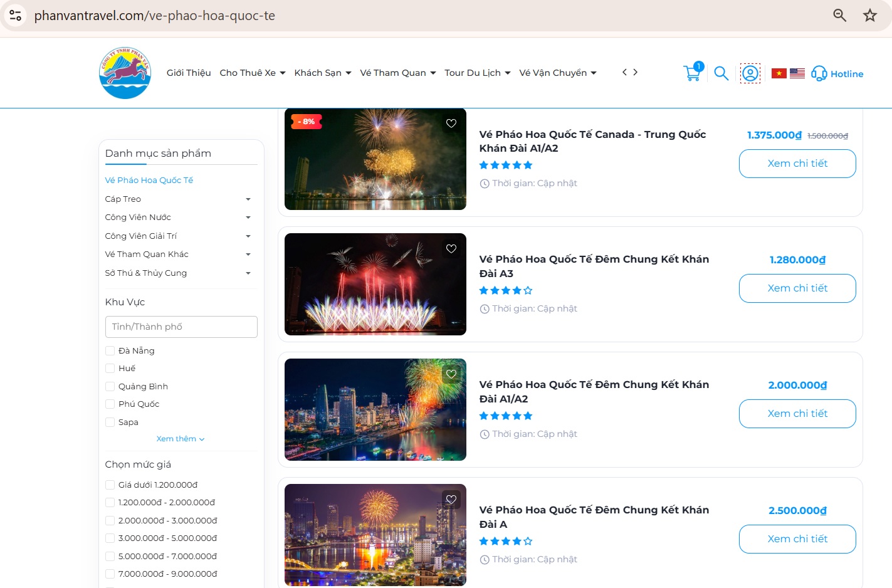Viewport: 892px width, 588px height.
Task: Enable the Huế location filter
Action: 110,368
